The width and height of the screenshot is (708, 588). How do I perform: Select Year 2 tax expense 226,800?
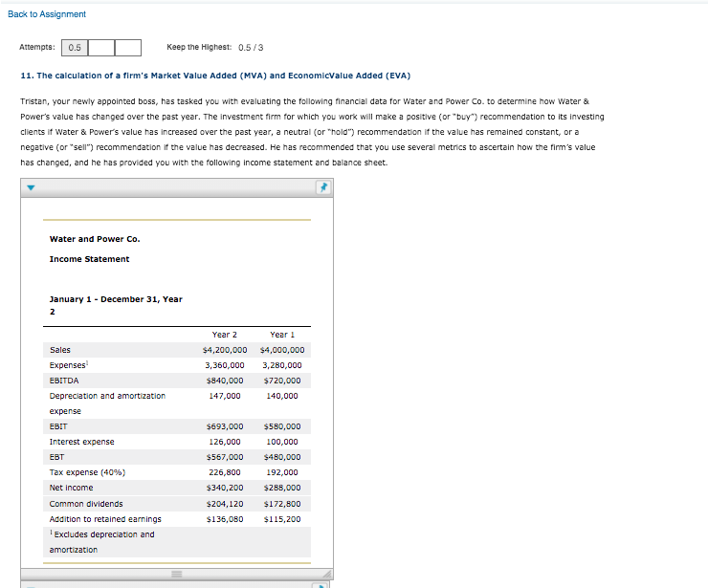point(225,472)
